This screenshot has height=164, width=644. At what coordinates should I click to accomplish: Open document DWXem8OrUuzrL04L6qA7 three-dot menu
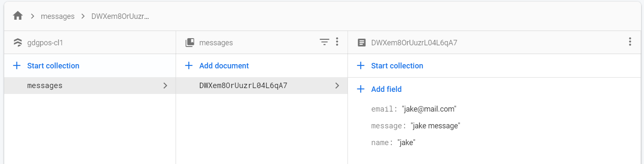point(630,42)
